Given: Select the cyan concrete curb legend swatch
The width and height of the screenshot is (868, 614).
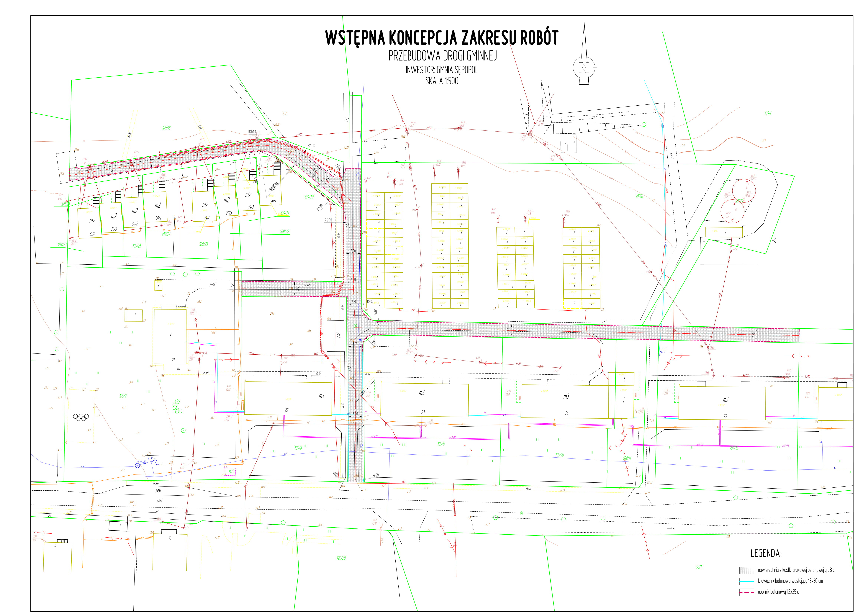Looking at the screenshot, I should [x=746, y=581].
